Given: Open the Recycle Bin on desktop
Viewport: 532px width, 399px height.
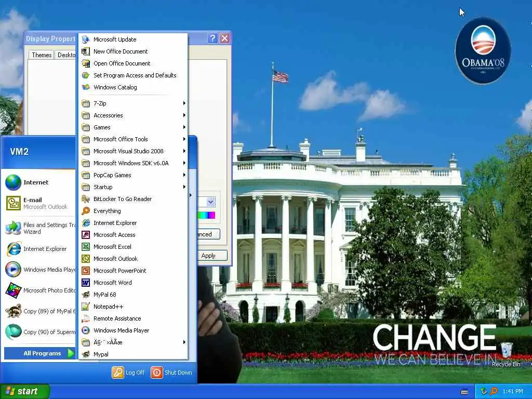Looking at the screenshot, I should (x=506, y=354).
